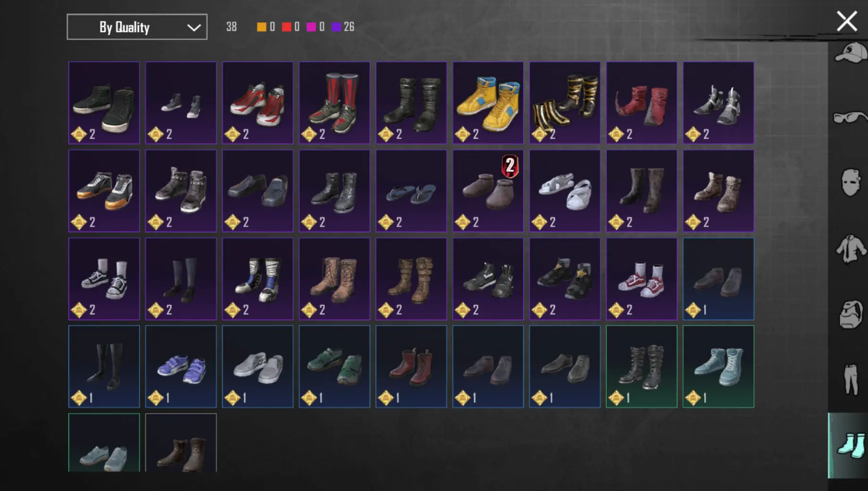Select the purple strap sneakers

pyautogui.click(x=181, y=366)
